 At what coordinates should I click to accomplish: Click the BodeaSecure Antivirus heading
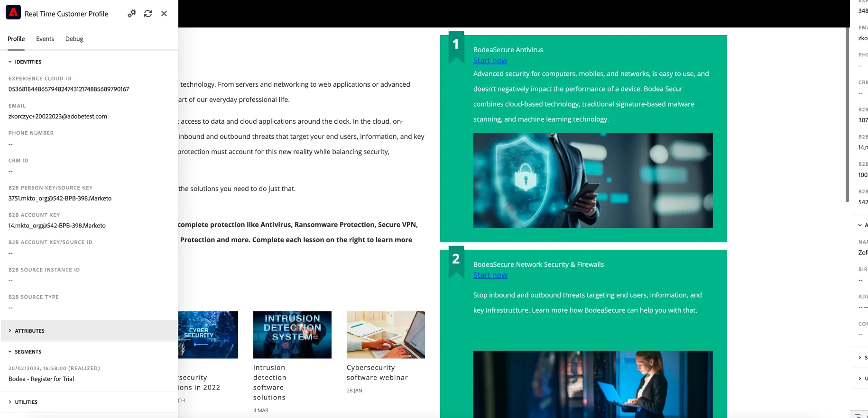click(x=508, y=50)
